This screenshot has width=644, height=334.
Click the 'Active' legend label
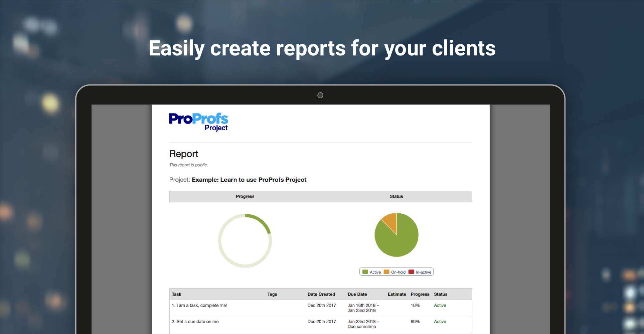(375, 272)
